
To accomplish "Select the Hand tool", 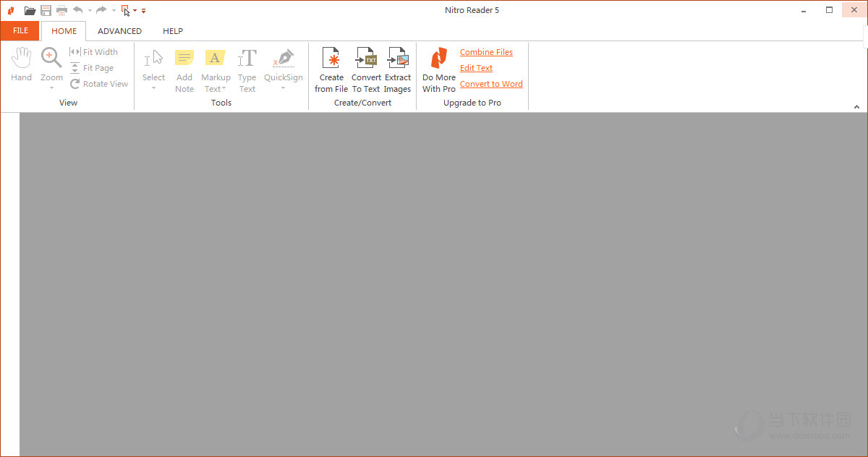I will 21,64.
